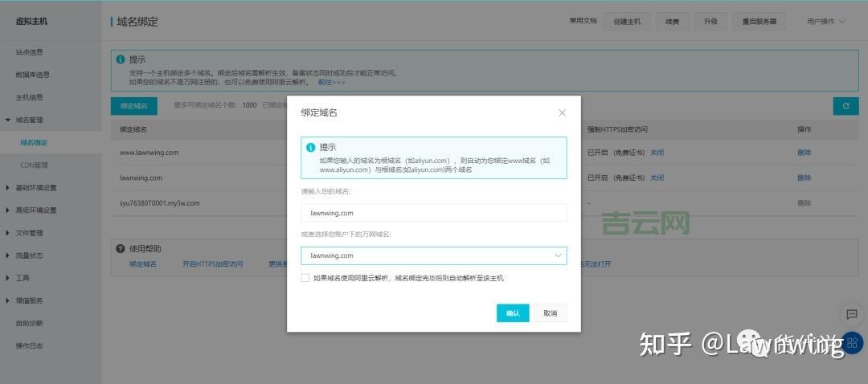Open the 开启HTTPS加密访问 help link

point(212,264)
